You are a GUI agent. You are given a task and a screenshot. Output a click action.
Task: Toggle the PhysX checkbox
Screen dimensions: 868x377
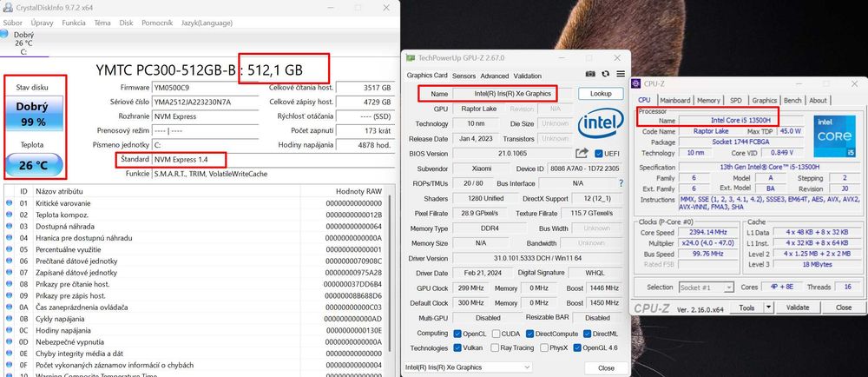coord(544,348)
